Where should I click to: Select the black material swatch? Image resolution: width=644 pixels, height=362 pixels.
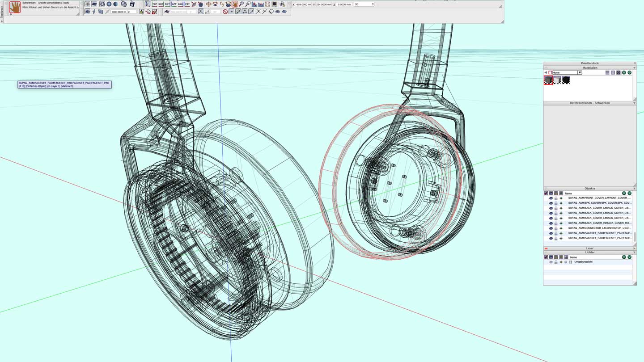point(566,80)
